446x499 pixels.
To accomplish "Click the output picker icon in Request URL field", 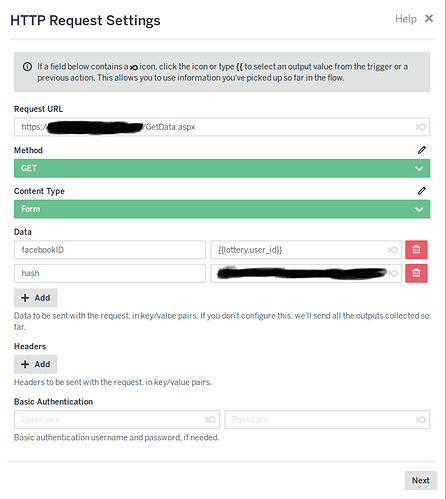I will [x=420, y=127].
